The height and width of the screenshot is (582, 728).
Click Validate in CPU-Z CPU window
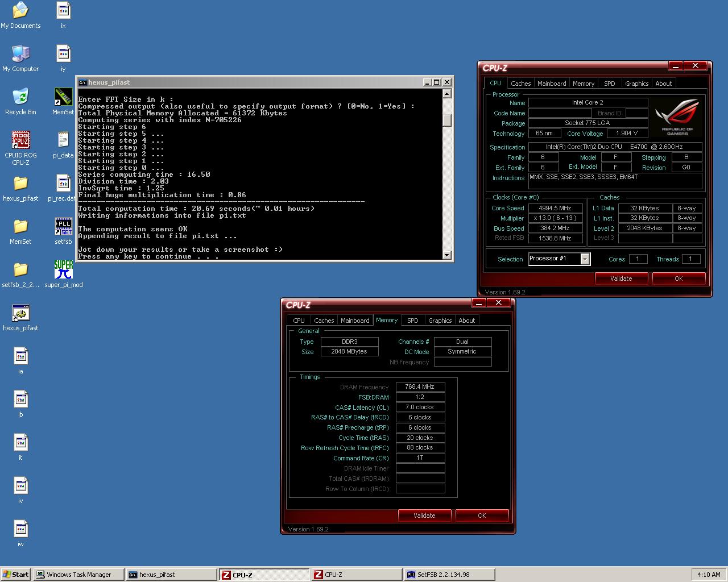click(x=621, y=278)
